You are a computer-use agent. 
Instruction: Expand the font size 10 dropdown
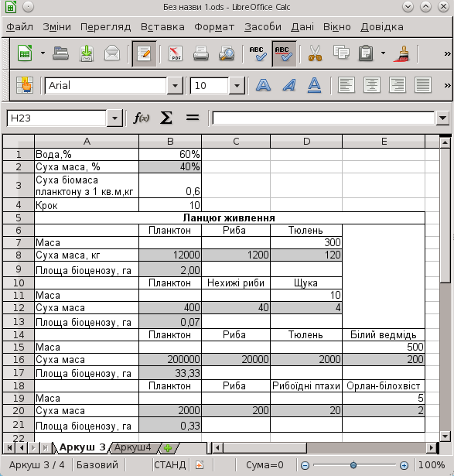pyautogui.click(x=237, y=86)
